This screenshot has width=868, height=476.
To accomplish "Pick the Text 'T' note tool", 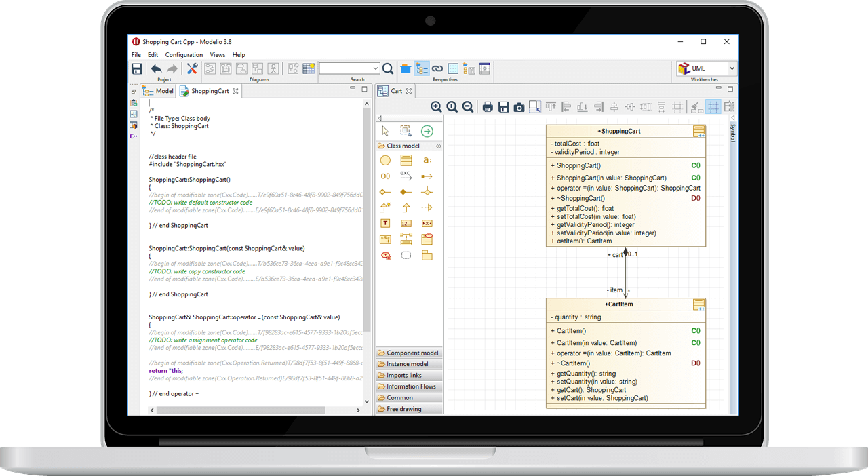I will (x=385, y=223).
